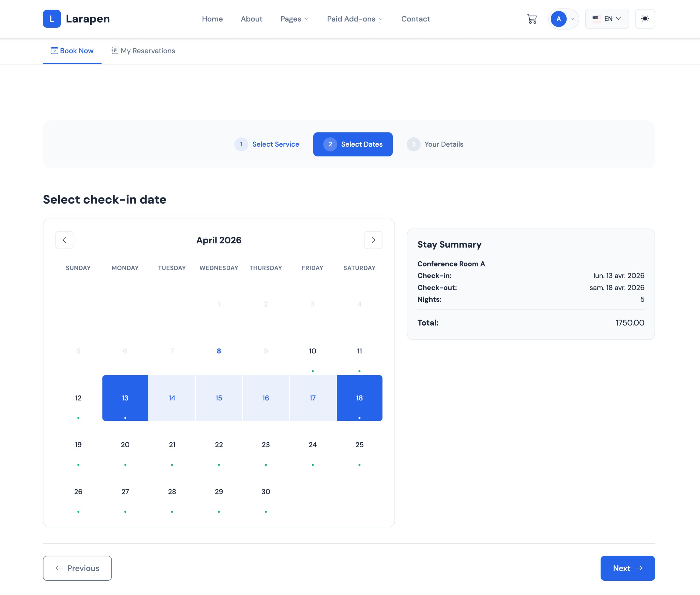Select the Book Now tab
The image size is (700, 595).
point(72,51)
